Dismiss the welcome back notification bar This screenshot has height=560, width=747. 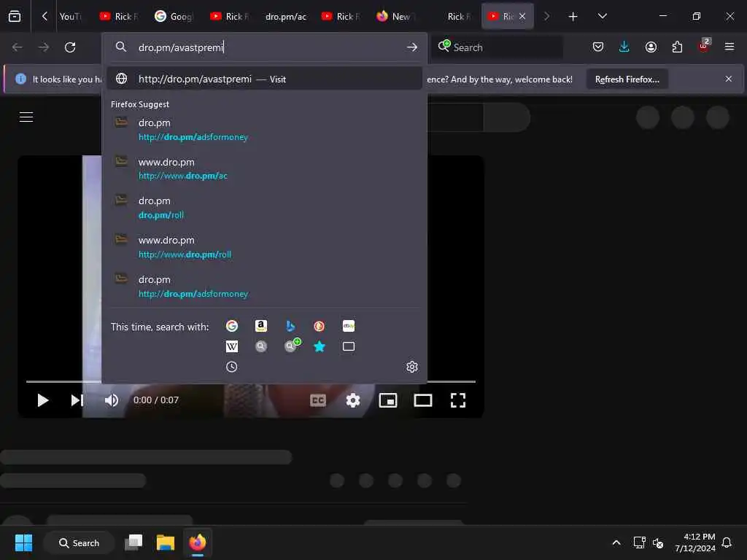729,79
